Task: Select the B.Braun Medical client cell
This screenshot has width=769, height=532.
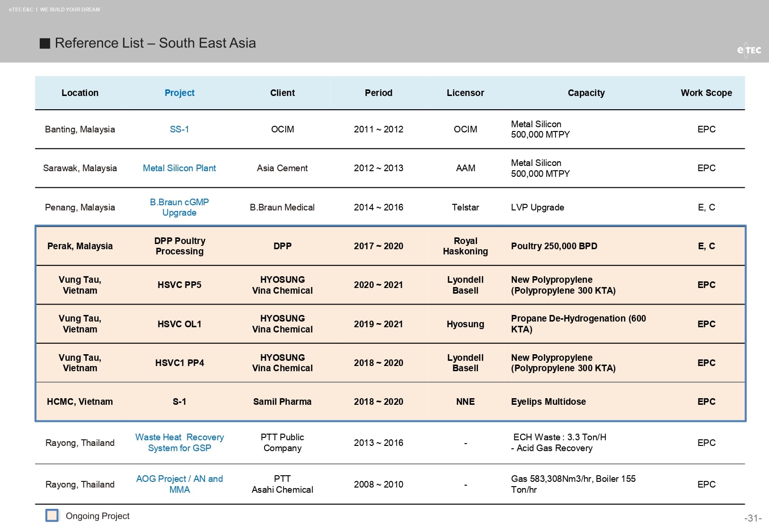Action: [283, 207]
